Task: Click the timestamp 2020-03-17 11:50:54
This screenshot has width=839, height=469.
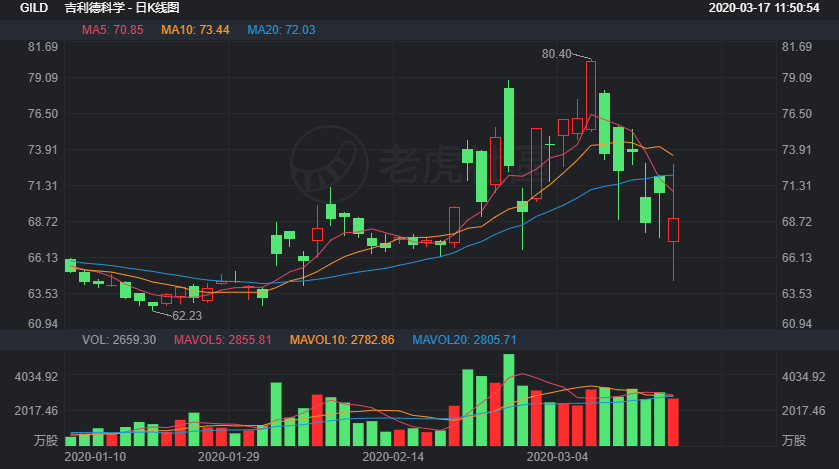Action: (764, 8)
